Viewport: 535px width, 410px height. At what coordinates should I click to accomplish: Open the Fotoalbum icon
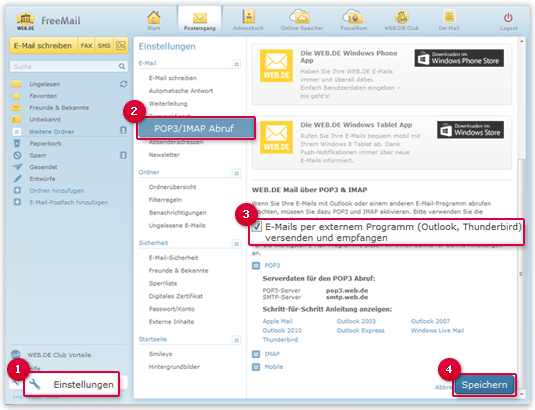[352, 16]
